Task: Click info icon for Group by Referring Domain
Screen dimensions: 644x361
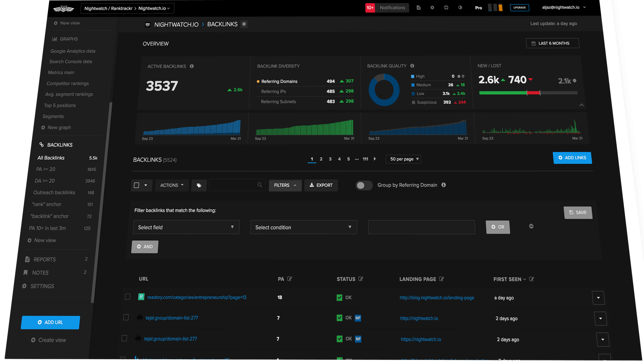Action: tap(443, 185)
